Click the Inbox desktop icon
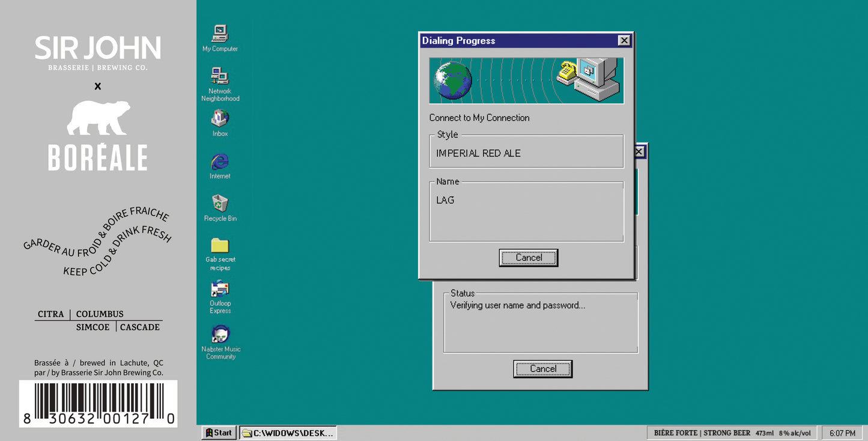The height and width of the screenshot is (441, 868). point(220,119)
